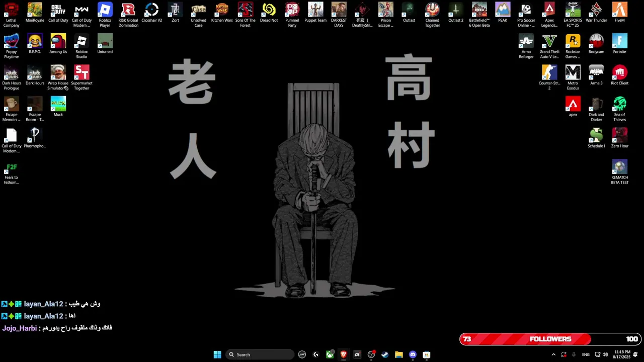
Task: Open Sons Of The Forest icon
Action: pyautogui.click(x=245, y=15)
